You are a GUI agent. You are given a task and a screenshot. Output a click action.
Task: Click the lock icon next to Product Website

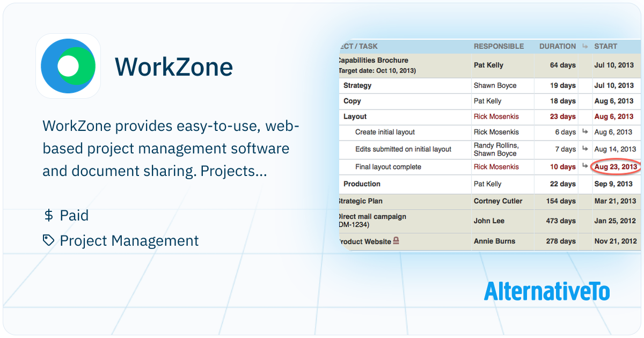pyautogui.click(x=396, y=241)
